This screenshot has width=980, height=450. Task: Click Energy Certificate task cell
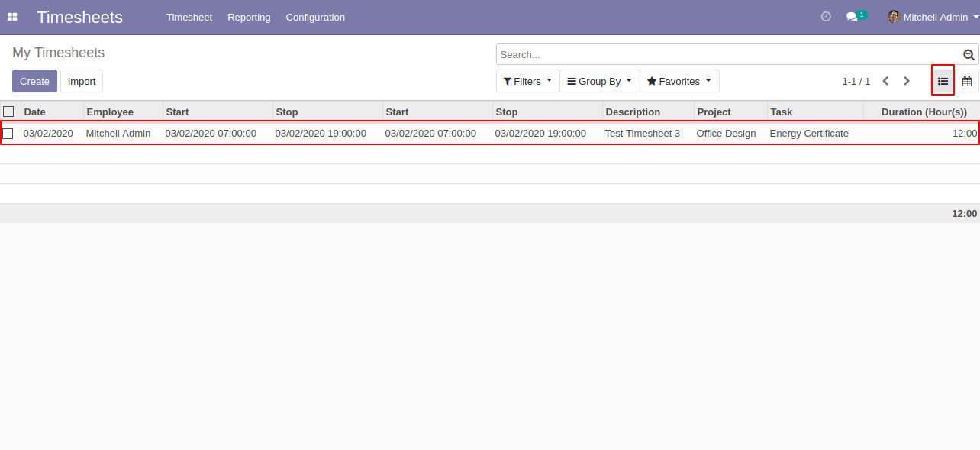point(809,134)
